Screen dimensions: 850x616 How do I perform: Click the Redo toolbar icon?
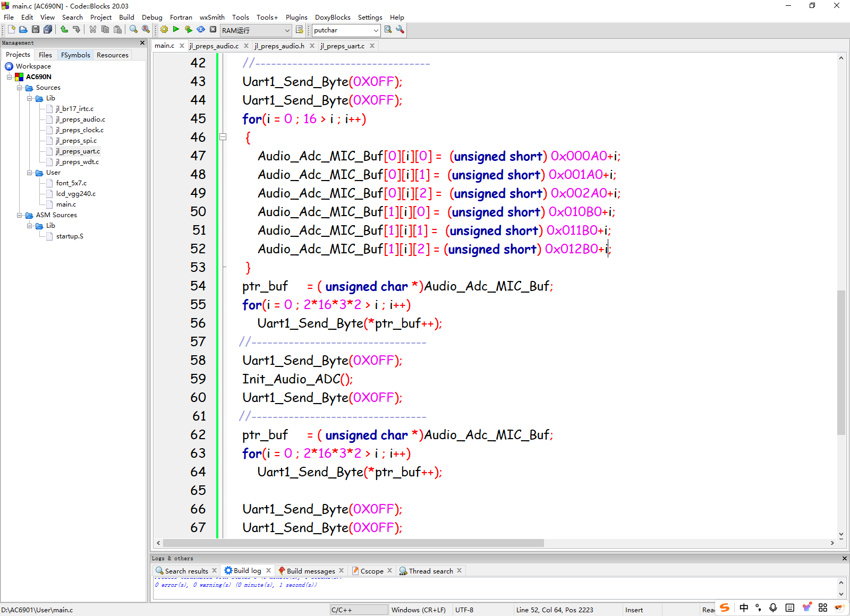point(76,30)
